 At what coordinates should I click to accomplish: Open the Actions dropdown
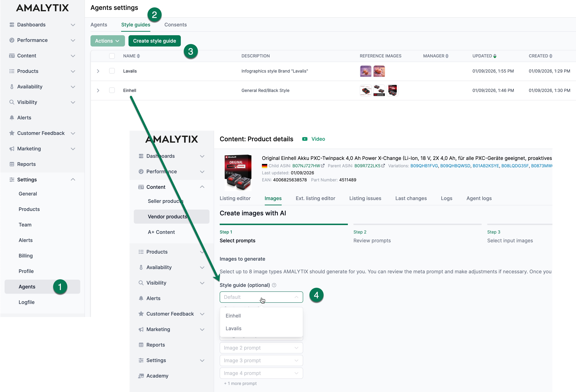point(108,41)
